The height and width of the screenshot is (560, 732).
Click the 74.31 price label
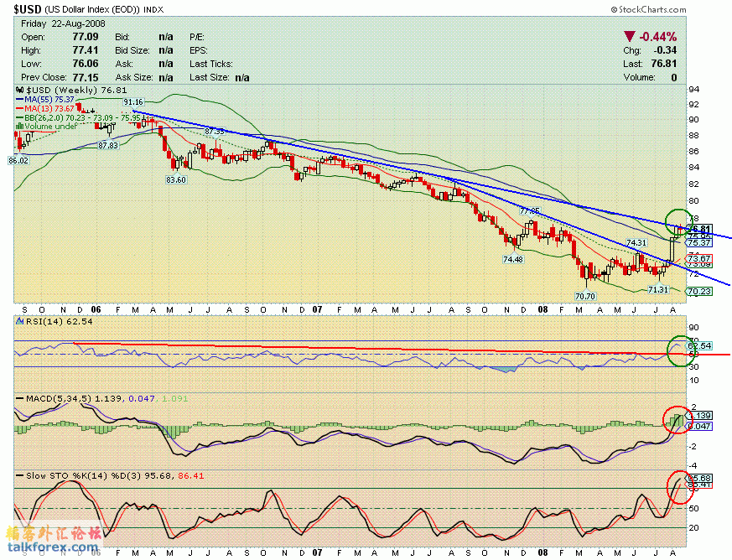click(x=636, y=242)
